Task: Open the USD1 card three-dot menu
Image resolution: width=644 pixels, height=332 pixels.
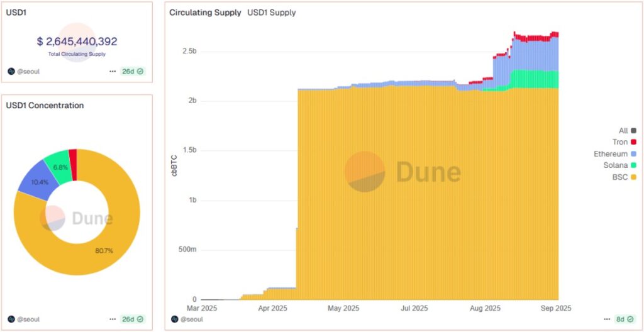Action: pos(113,72)
